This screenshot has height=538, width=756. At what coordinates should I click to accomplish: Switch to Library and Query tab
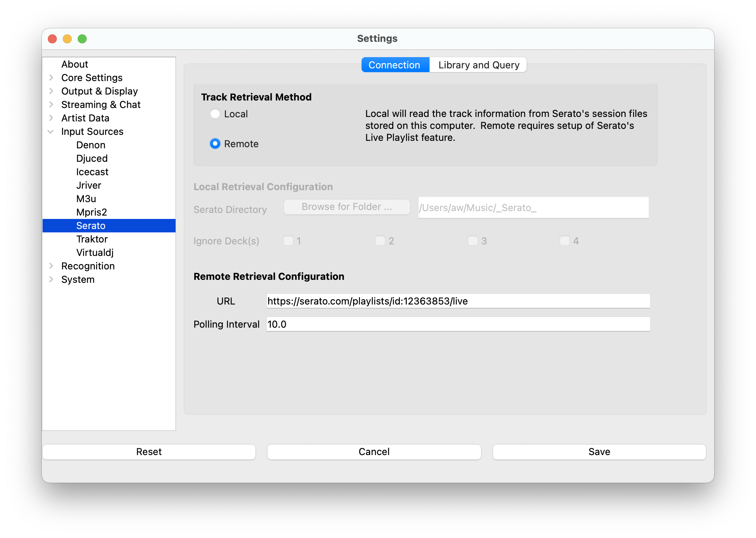pyautogui.click(x=478, y=65)
